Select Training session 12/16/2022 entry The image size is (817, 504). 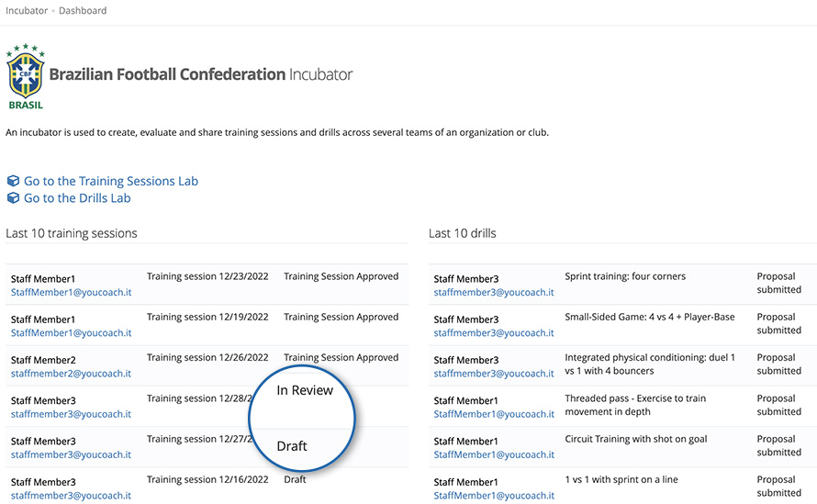pos(207,480)
